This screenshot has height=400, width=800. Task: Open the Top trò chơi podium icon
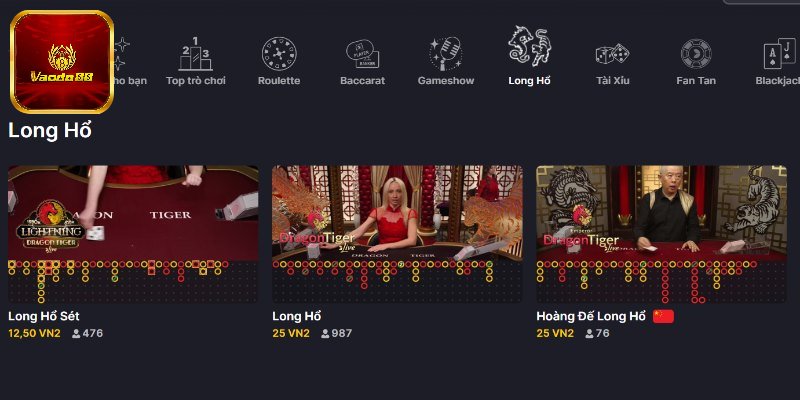[195, 54]
